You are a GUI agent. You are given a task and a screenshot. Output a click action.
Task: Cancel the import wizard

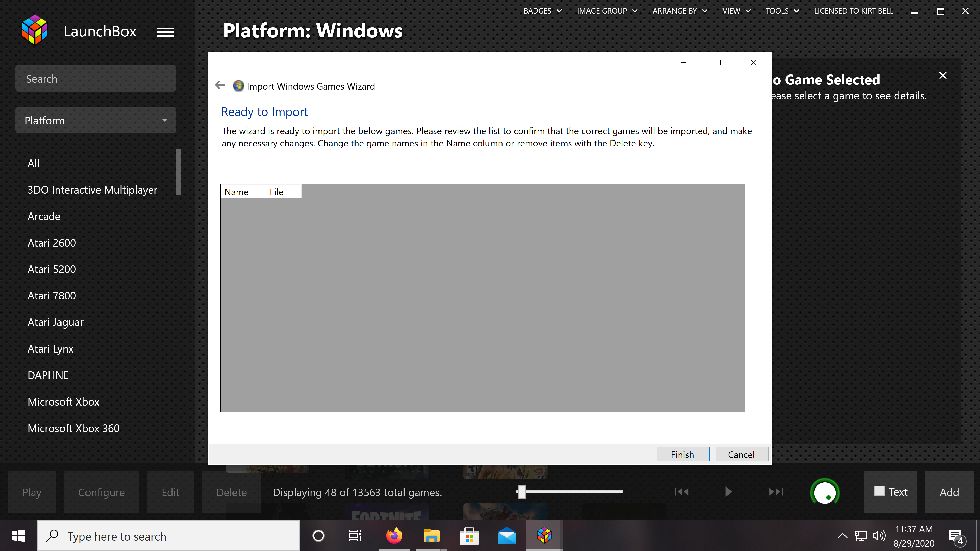tap(741, 454)
